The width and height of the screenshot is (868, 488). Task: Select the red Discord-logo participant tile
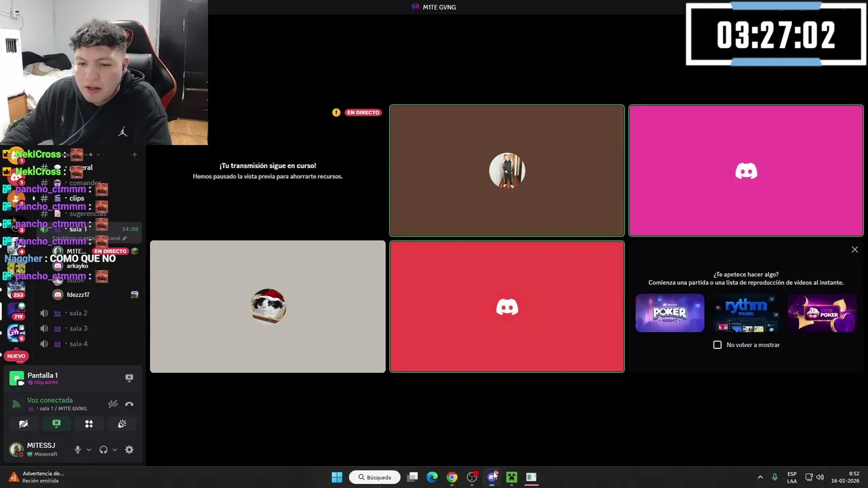pos(507,306)
